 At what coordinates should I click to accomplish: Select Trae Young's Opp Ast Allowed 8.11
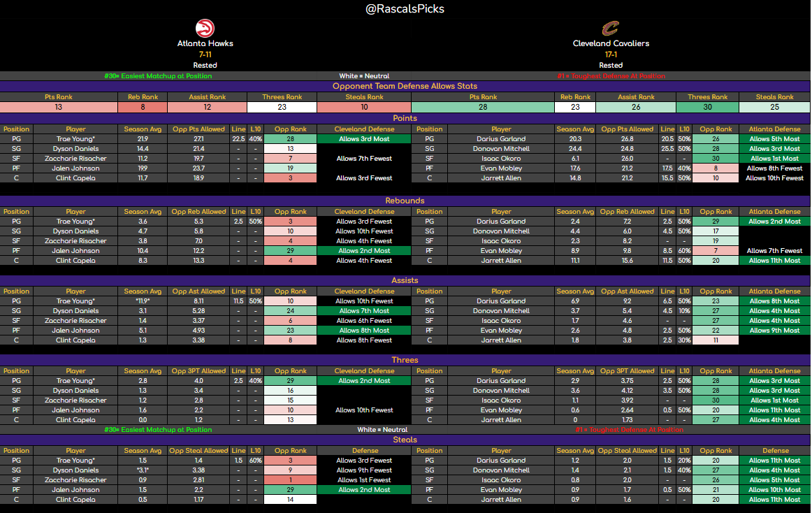198,301
